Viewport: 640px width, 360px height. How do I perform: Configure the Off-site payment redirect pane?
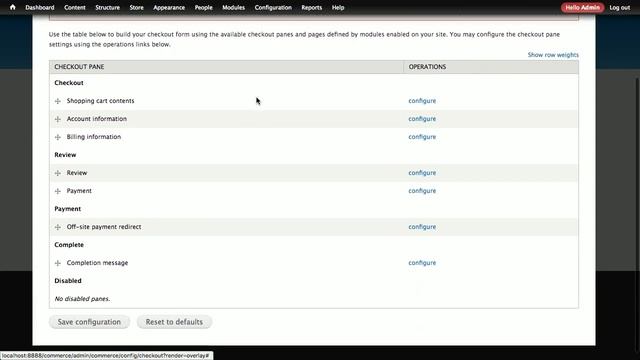click(422, 227)
